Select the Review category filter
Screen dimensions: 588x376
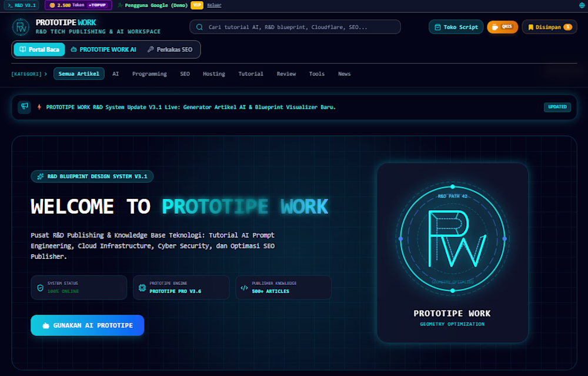click(x=286, y=74)
